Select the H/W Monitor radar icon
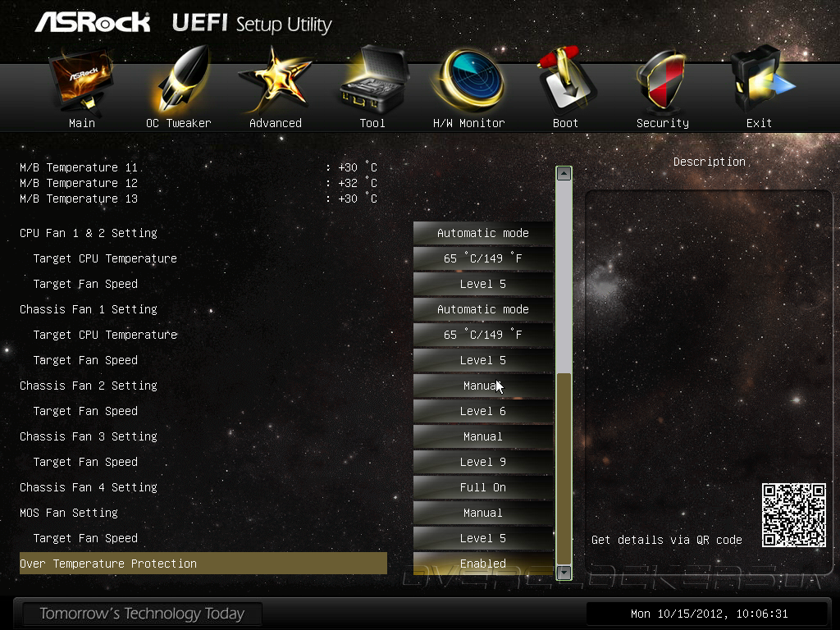The image size is (840, 630). [x=470, y=80]
